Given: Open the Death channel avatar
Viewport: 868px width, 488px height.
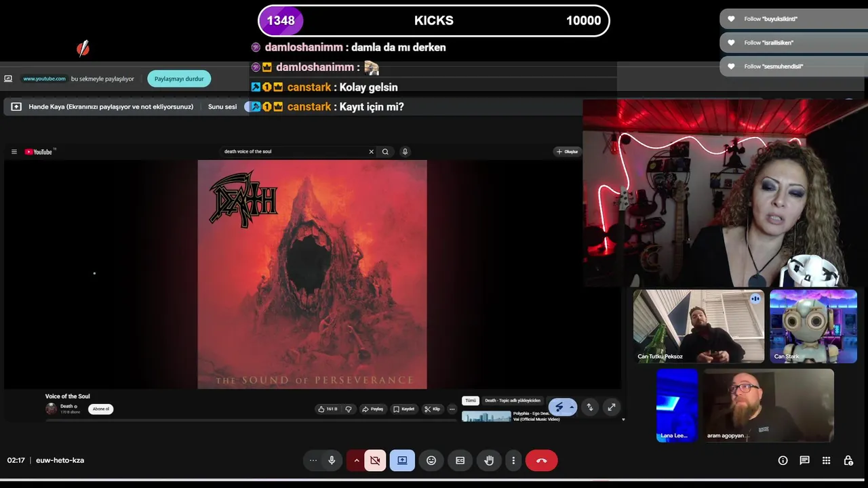Looking at the screenshot, I should click(51, 409).
